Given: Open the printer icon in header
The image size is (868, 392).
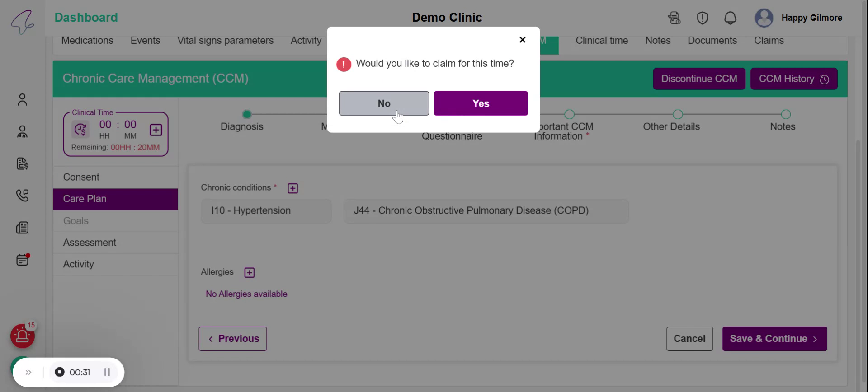Looking at the screenshot, I should [x=674, y=18].
